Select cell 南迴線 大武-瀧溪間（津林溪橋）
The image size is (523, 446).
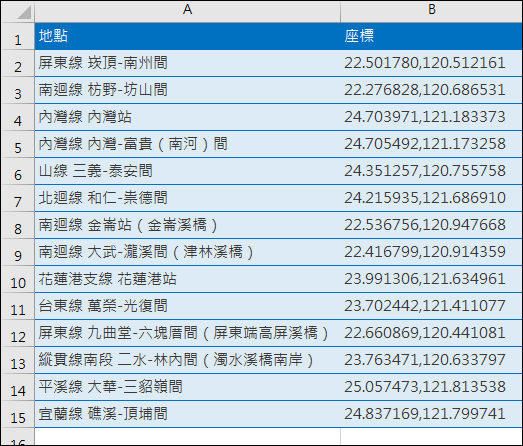coord(187,253)
